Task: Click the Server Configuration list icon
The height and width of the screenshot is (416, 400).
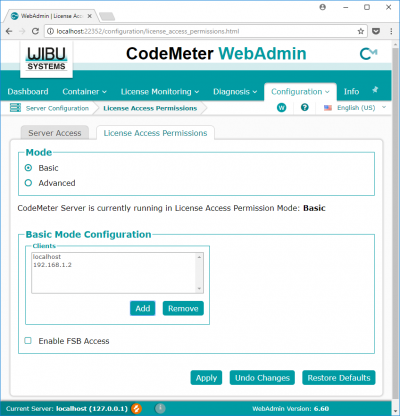Action: [15, 108]
